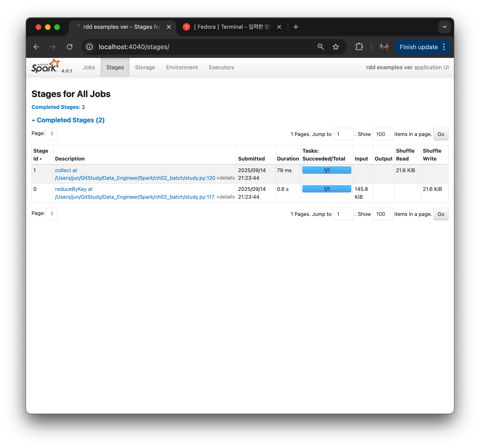Focus the bottom Jump to page field
Image resolution: width=480 pixels, height=448 pixels.
pyautogui.click(x=343, y=214)
